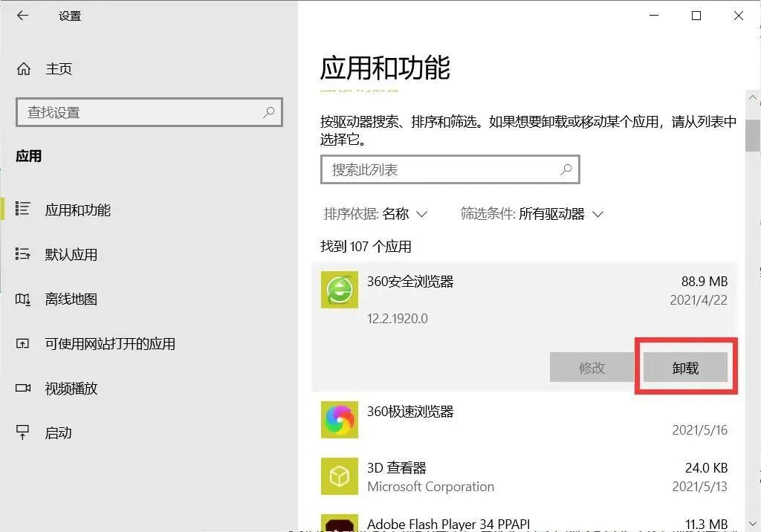761x532 pixels.
Task: Open the 筛选条件: 所有驱动器 dropdown
Action: [x=531, y=213]
